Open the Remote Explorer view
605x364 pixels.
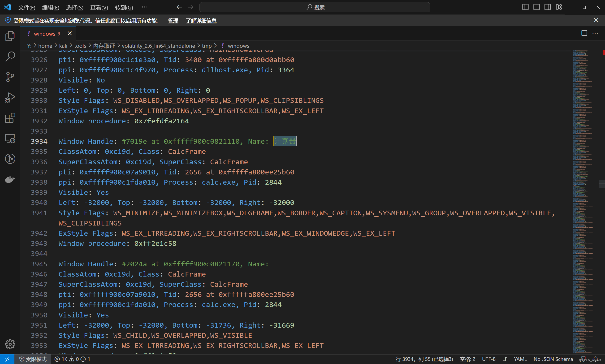10,138
